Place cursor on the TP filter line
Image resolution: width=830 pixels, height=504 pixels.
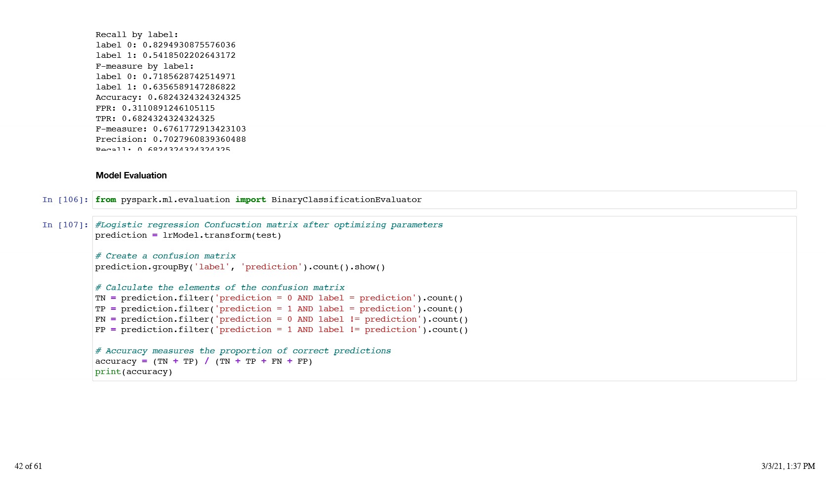(279, 309)
